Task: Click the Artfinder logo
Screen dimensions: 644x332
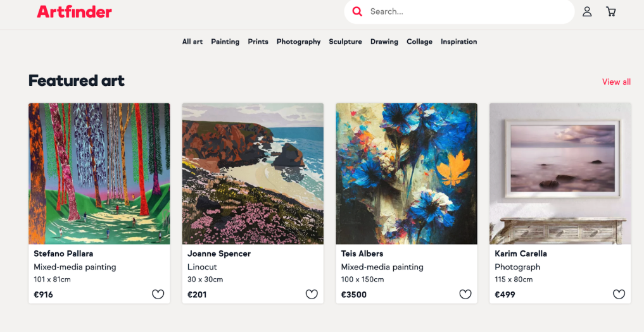Action: [74, 11]
